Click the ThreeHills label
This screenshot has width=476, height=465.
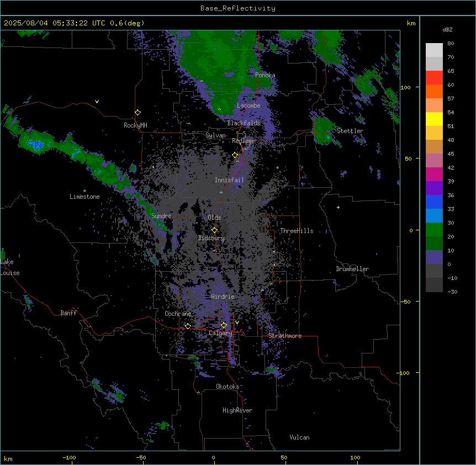(297, 231)
